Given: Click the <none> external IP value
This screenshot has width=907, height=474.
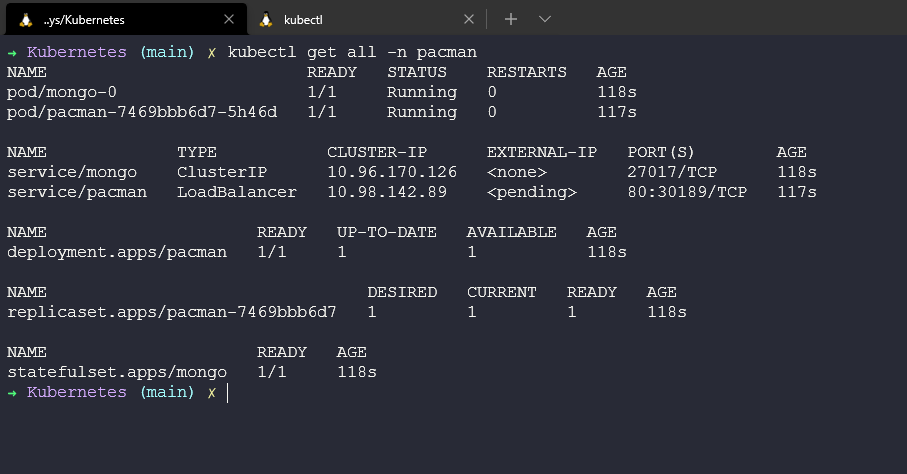Looking at the screenshot, I should [x=517, y=172].
